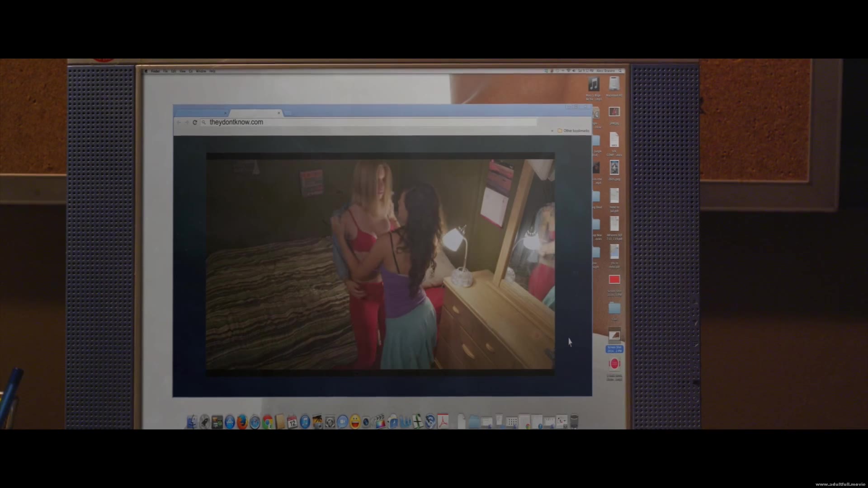The width and height of the screenshot is (868, 488).
Task: Click the browser back arrow
Action: point(179,122)
